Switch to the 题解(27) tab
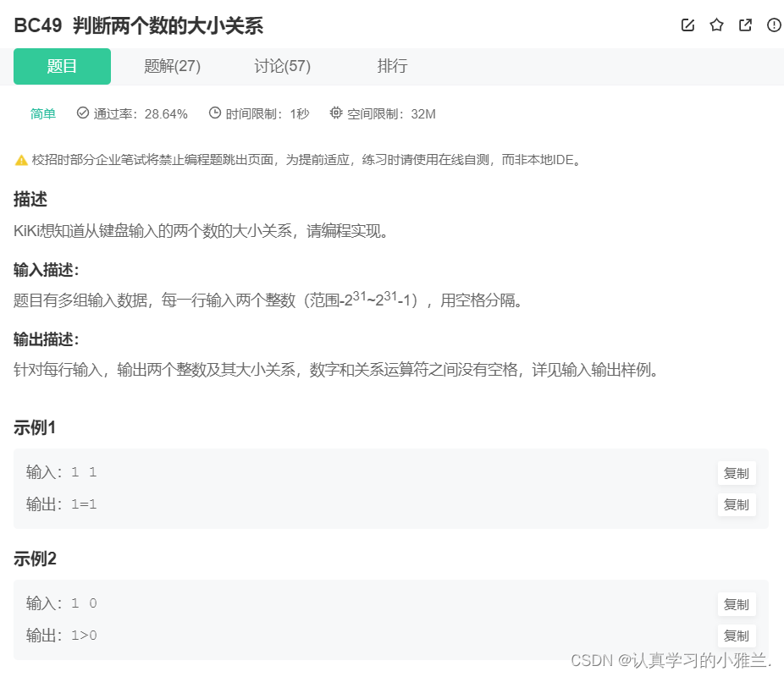 tap(172, 67)
